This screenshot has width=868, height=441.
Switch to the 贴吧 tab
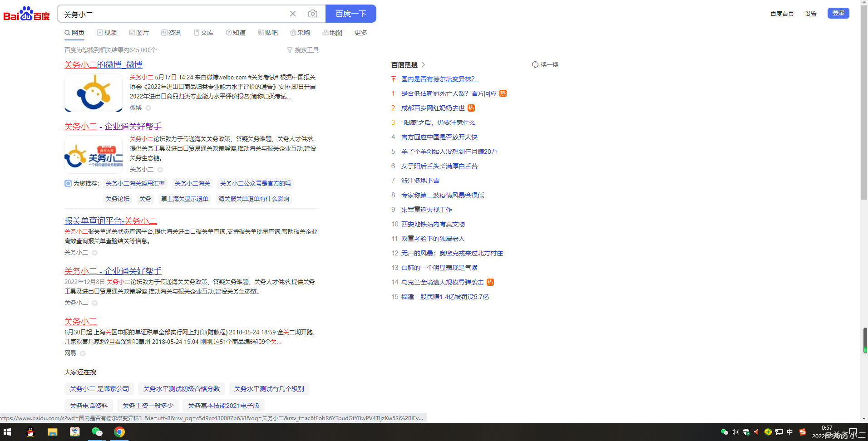(x=268, y=33)
